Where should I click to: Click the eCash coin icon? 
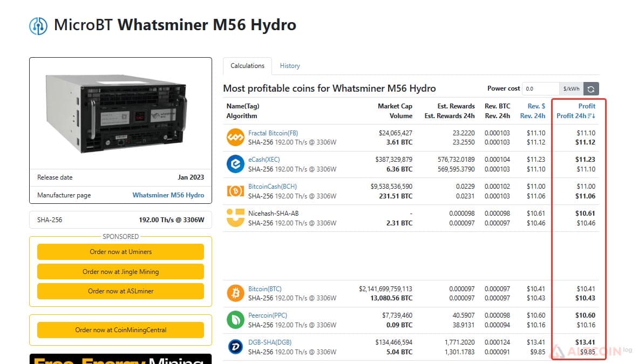coord(235,164)
